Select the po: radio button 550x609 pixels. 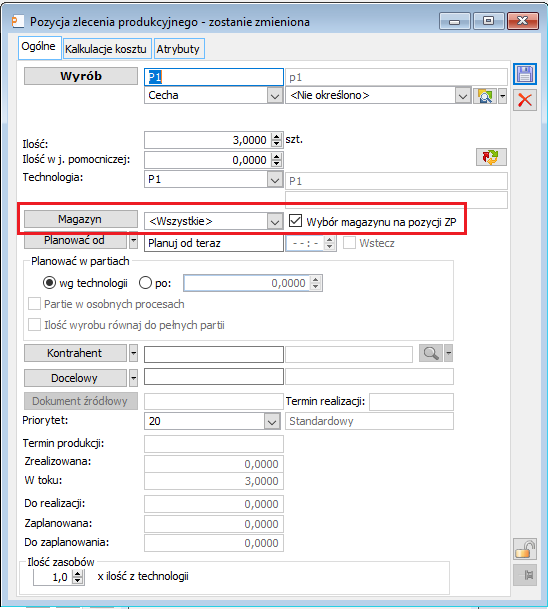145,283
